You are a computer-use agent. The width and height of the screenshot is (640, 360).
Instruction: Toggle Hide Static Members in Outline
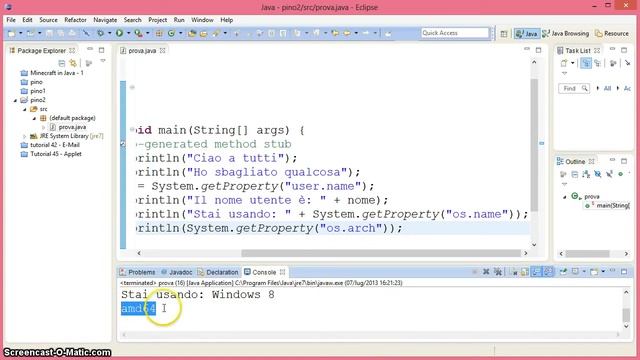(x=609, y=174)
